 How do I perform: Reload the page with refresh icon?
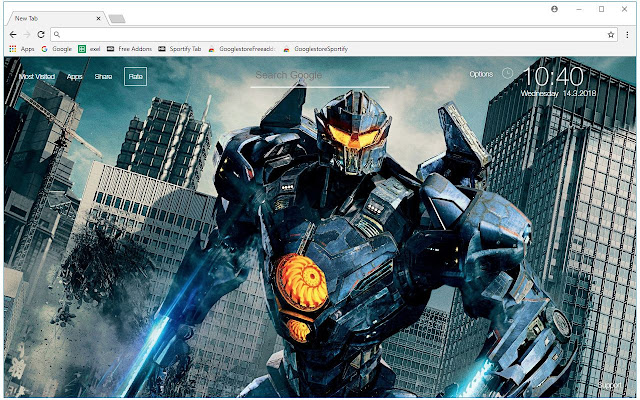click(x=41, y=35)
